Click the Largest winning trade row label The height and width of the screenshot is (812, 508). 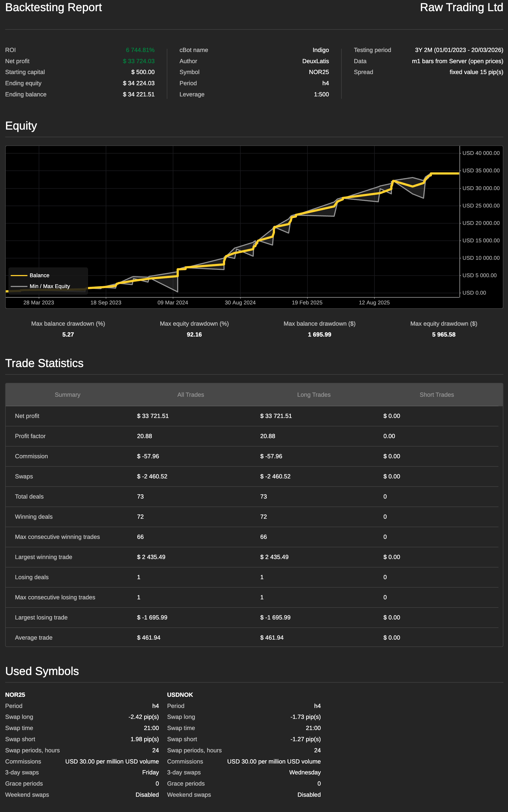pos(44,557)
